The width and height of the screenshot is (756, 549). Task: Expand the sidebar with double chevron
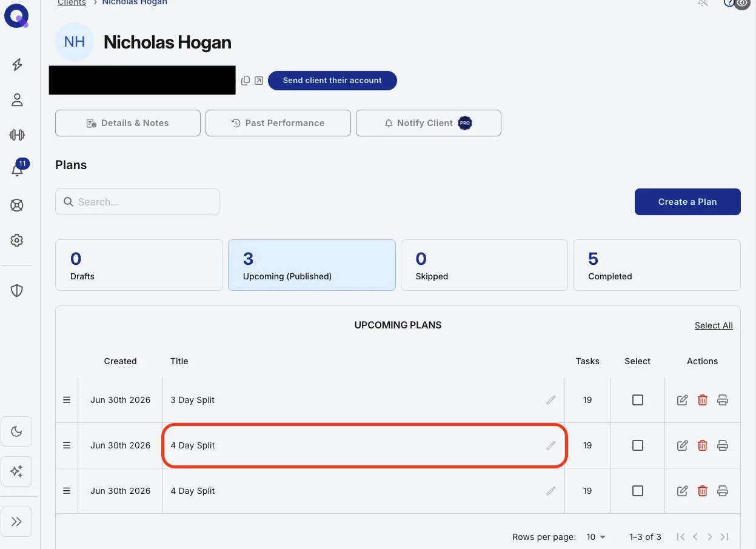(x=16, y=522)
